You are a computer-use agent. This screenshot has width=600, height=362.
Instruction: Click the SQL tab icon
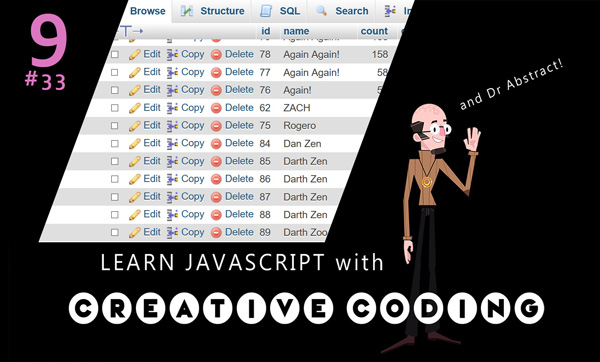(x=266, y=11)
